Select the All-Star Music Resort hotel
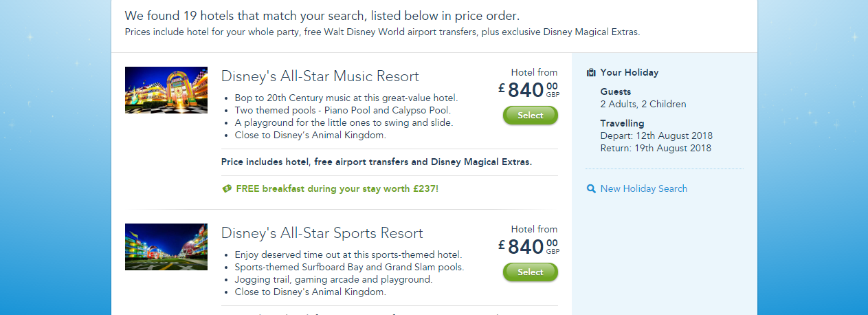The height and width of the screenshot is (315, 868). pos(530,116)
